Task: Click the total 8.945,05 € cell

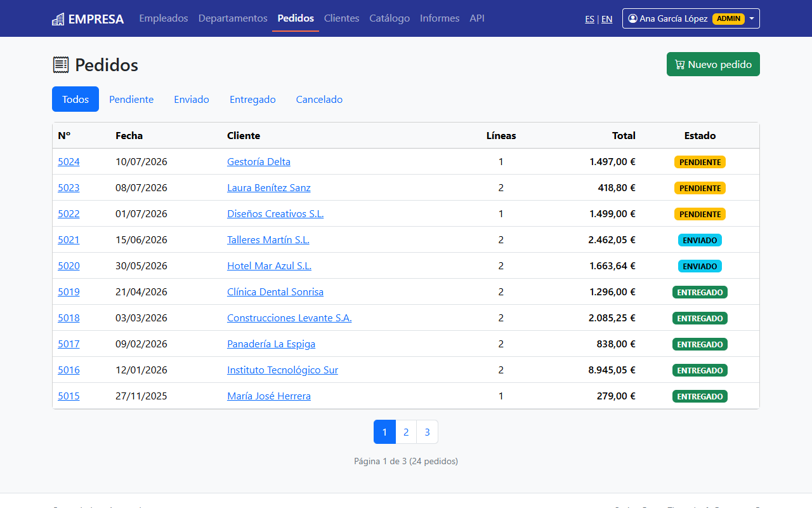Action: coord(612,370)
